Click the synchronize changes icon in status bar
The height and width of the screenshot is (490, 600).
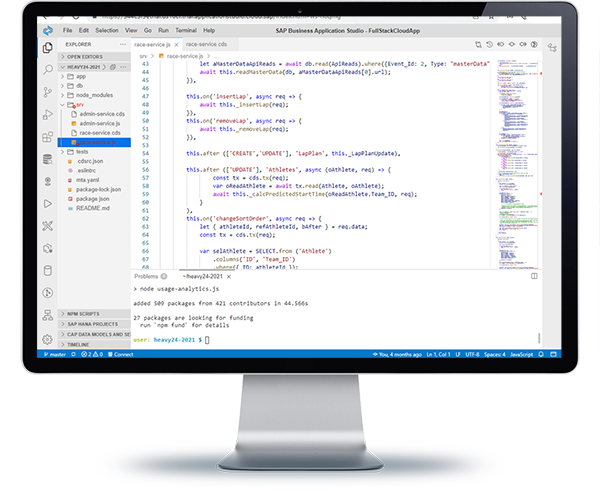point(73,355)
